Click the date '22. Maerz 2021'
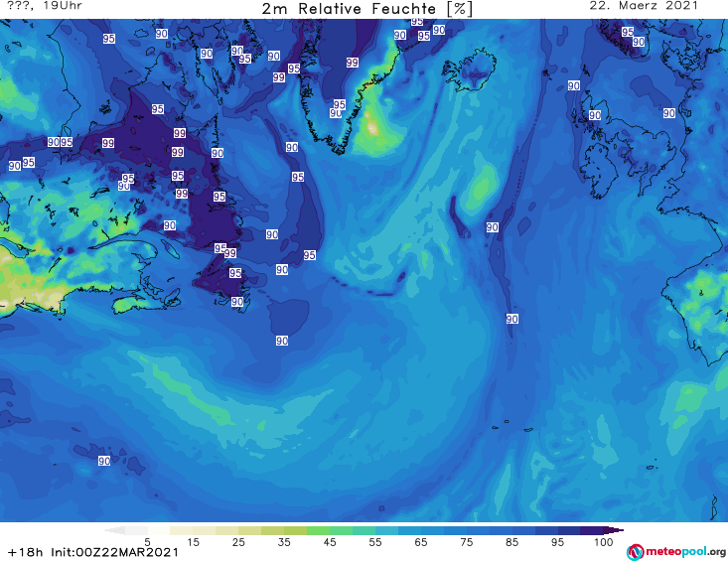This screenshot has width=728, height=562. coord(644,6)
